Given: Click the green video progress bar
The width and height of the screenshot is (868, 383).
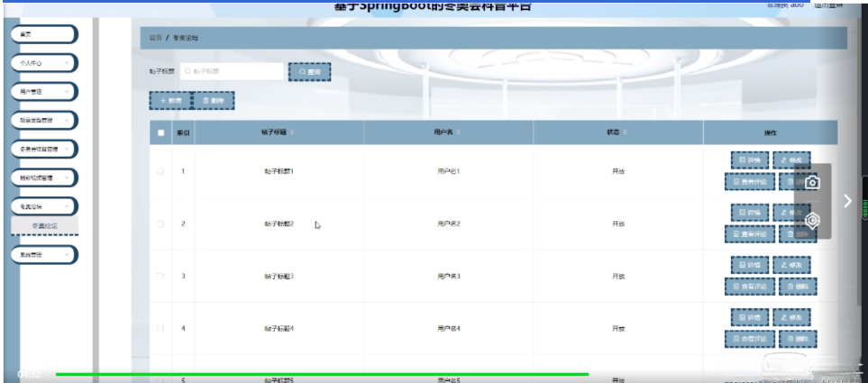Looking at the screenshot, I should [322, 375].
